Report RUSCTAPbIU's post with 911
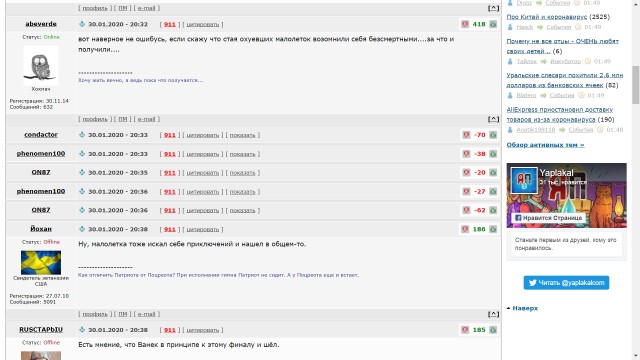 [170, 330]
